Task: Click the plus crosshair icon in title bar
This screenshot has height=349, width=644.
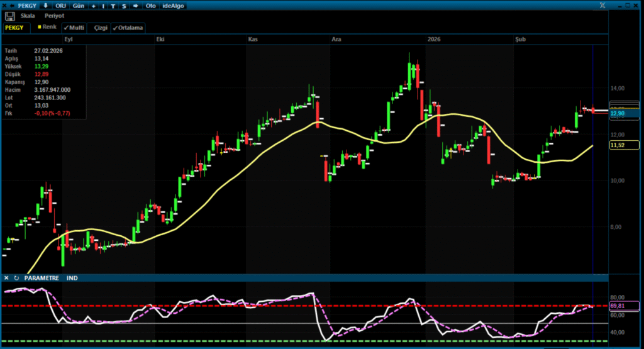Action: (93, 5)
